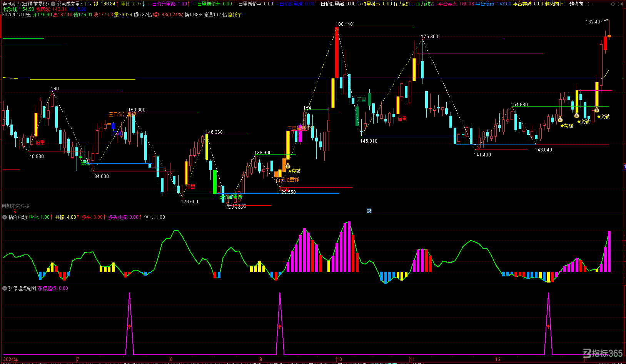Click the 145.810 low price label
This screenshot has height=364, width=626.
369,141
